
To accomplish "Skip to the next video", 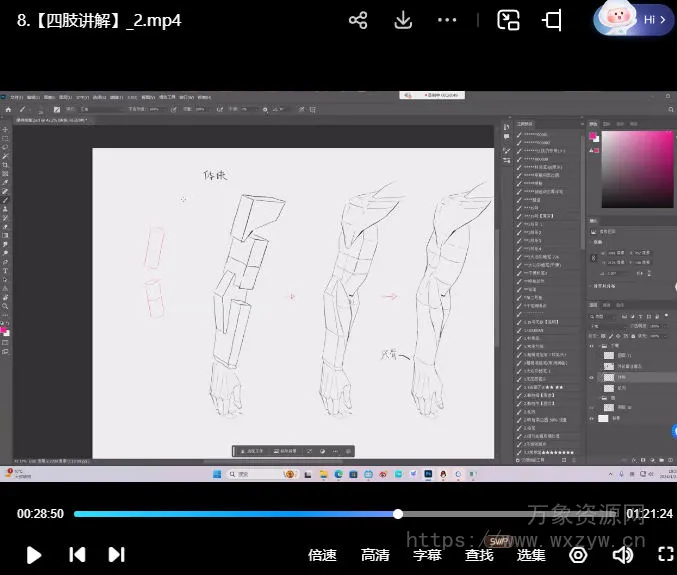I will coord(116,554).
